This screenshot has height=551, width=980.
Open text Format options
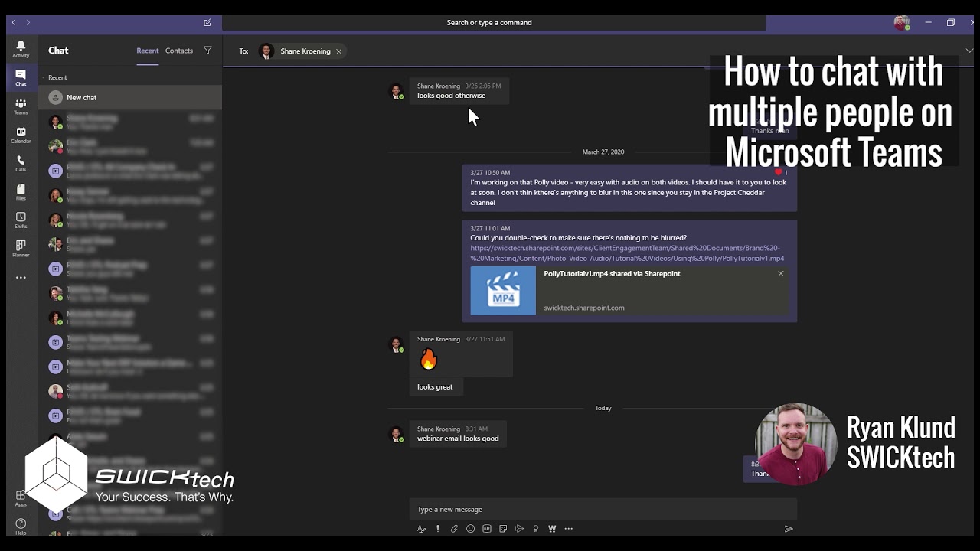point(421,528)
